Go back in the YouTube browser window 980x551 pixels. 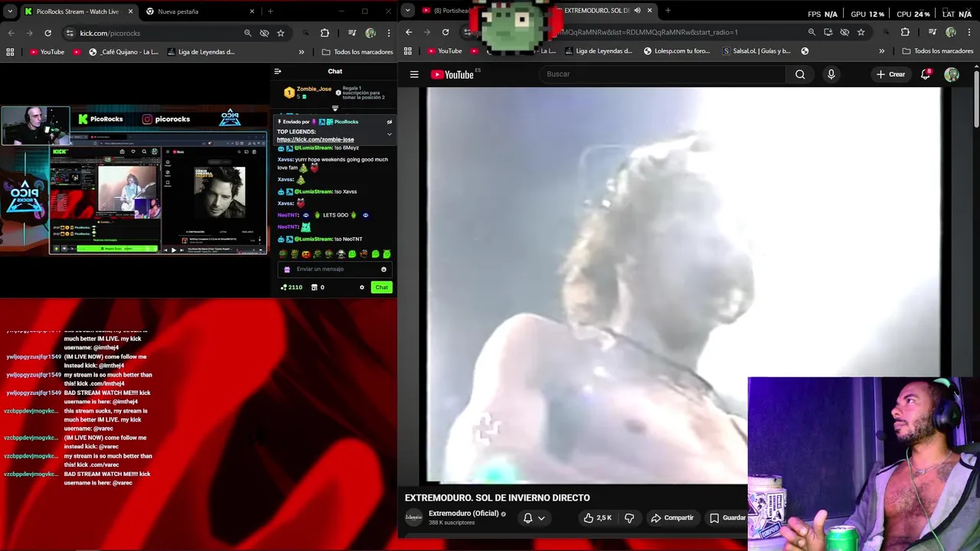point(409,32)
